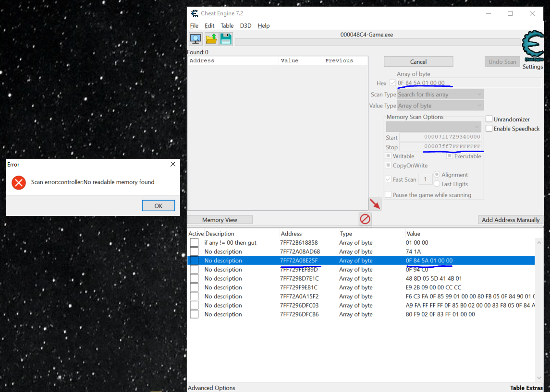550x392 pixels.
Task: Click the red clear address list icon
Action: point(365,219)
